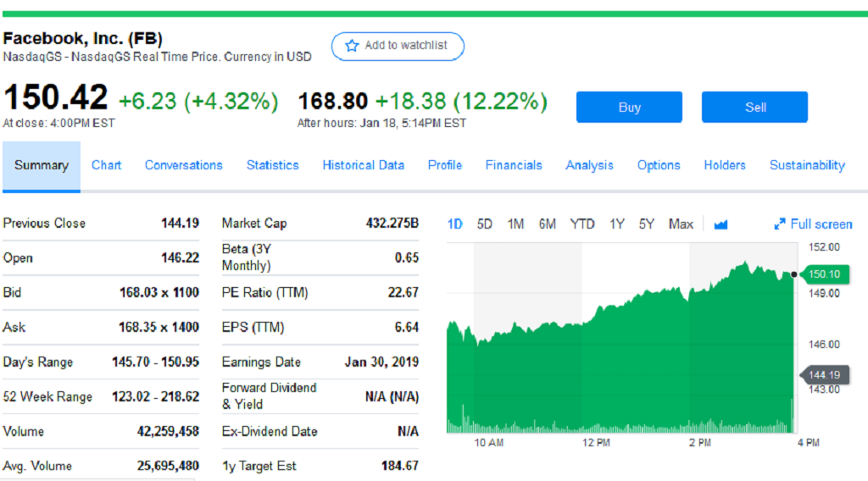Click the star icon in Add to watchlist
The height and width of the screenshot is (481, 868).
[352, 46]
